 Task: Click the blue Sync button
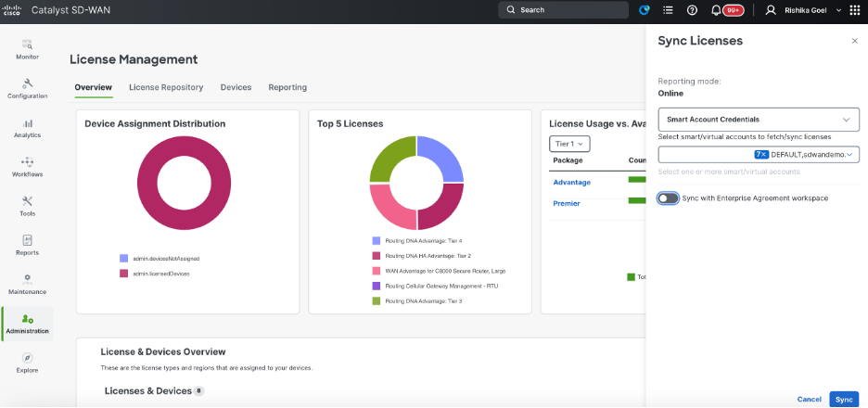coord(844,399)
